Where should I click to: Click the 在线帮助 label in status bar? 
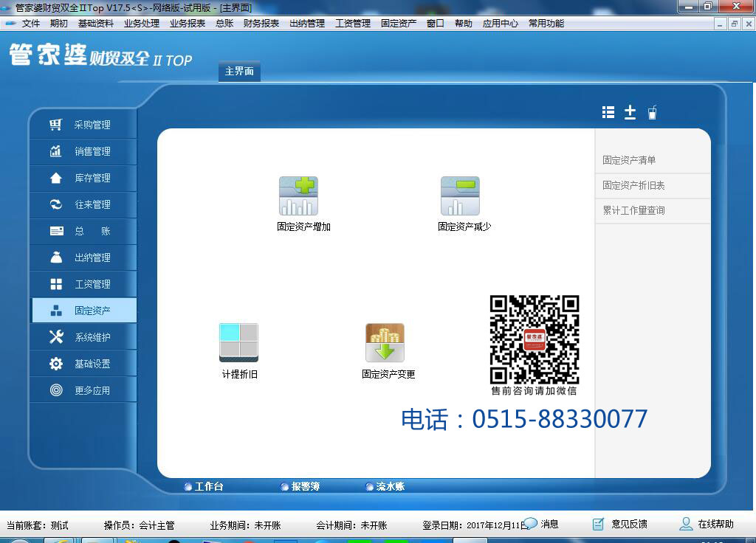(716, 524)
